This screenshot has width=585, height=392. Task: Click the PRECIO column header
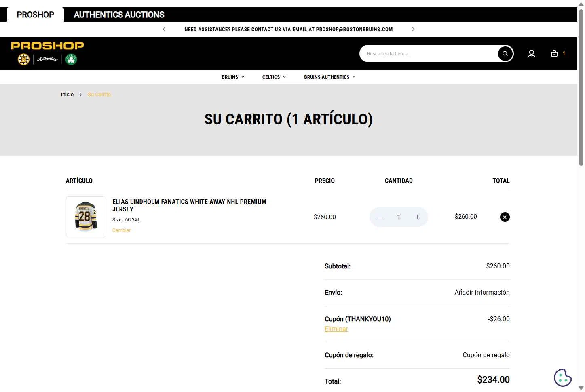coord(325,181)
